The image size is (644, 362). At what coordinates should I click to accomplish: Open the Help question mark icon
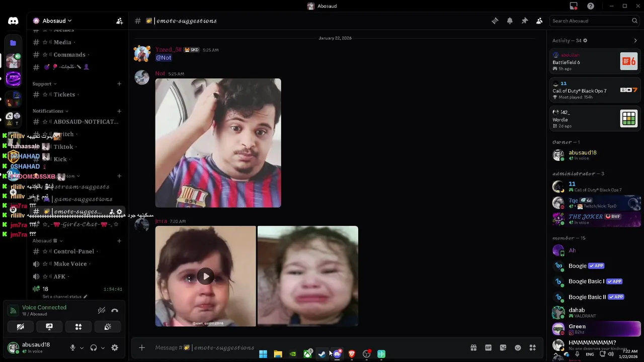coord(591,6)
